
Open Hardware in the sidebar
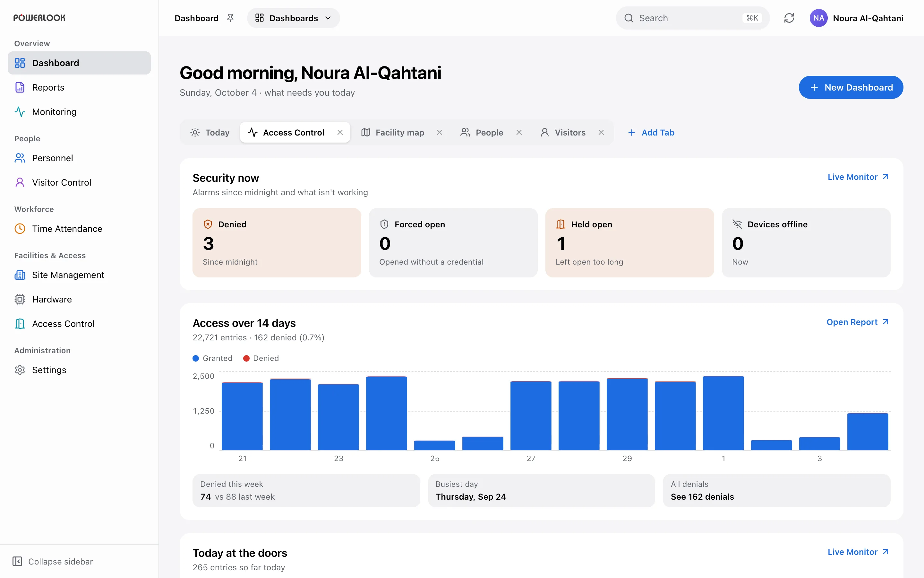[79, 299]
